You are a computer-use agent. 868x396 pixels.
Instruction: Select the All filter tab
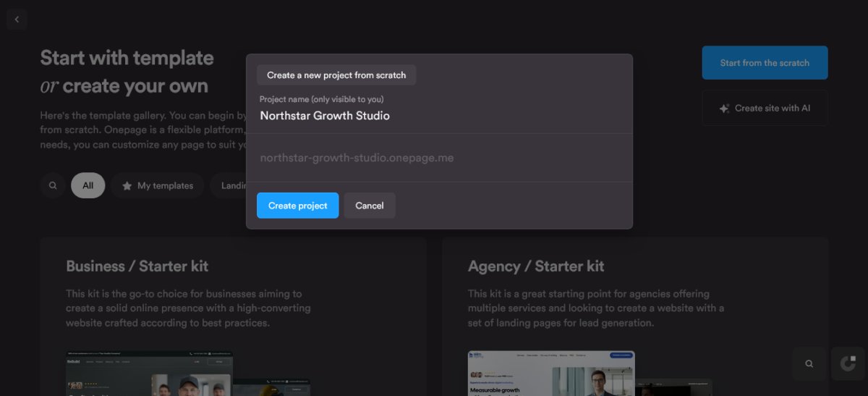pos(88,185)
